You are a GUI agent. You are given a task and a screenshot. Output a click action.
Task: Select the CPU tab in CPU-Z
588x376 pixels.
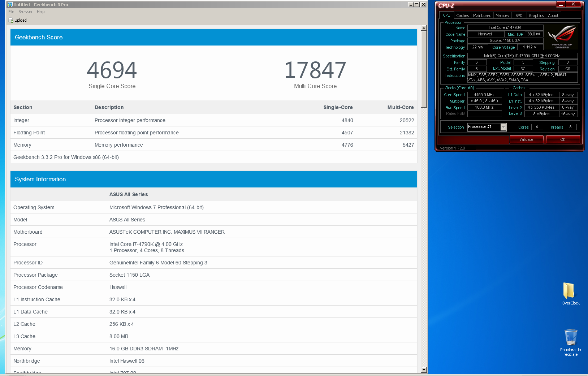point(446,15)
